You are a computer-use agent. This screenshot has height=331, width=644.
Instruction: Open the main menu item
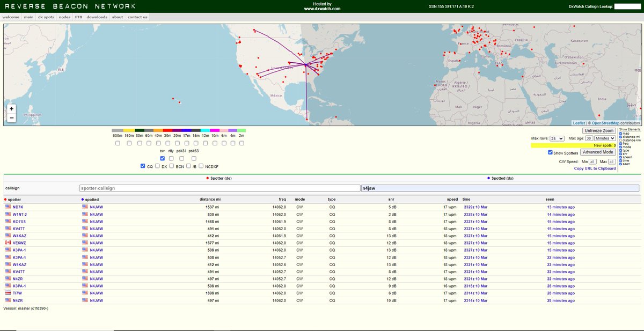(x=28, y=17)
